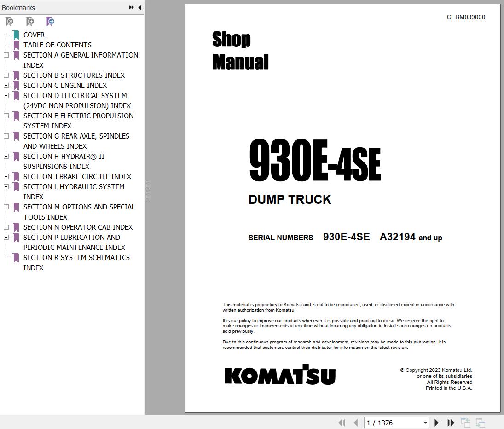Click the 930E-4SE model title
504x429 pixels.
coord(315,161)
